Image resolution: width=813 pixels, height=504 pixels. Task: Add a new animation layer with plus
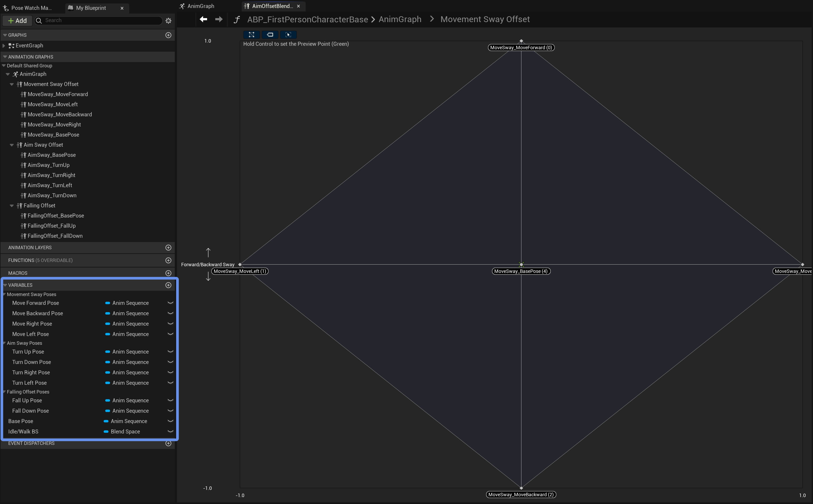pos(168,248)
